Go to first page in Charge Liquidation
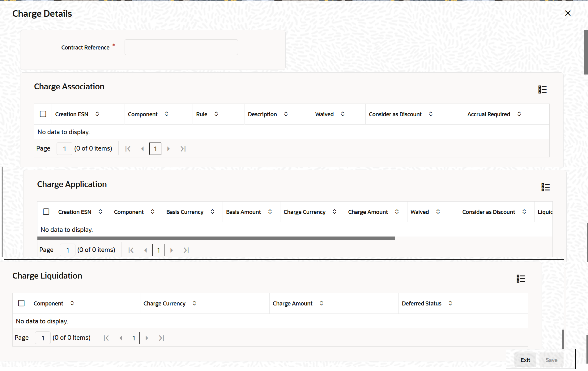588x371 pixels. (x=106, y=338)
